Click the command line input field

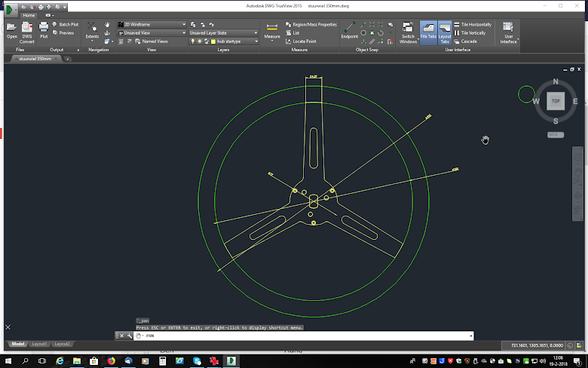pos(302,336)
